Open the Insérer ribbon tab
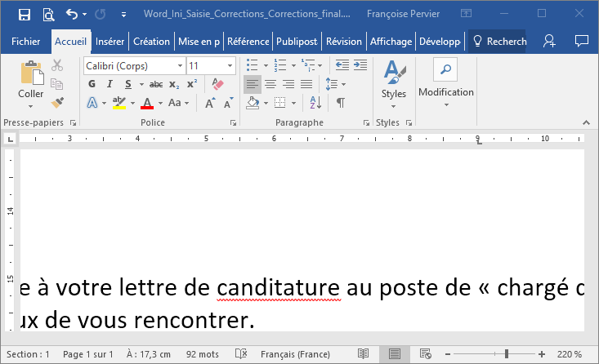The width and height of the screenshot is (599, 364). tap(110, 42)
